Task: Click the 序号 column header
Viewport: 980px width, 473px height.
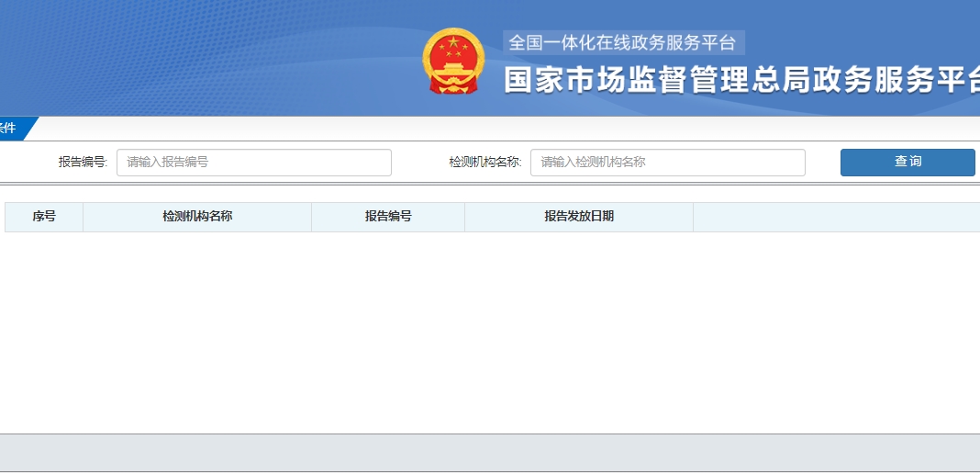Action: [44, 217]
